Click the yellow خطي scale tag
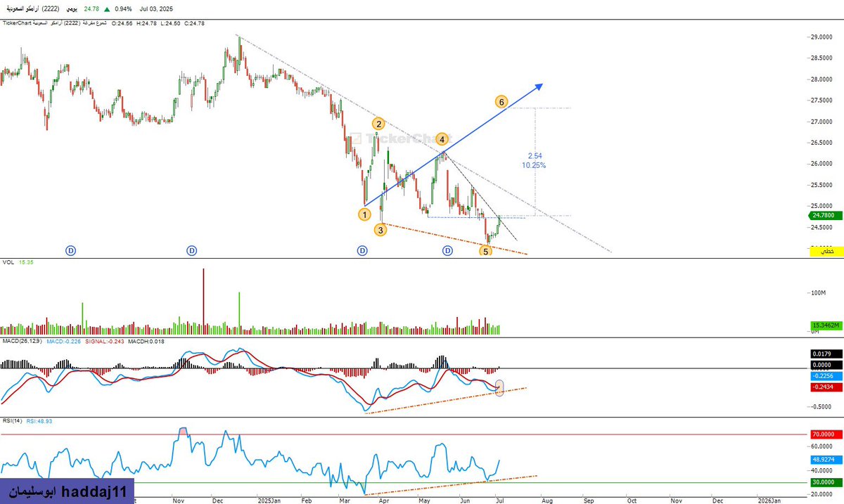 [826, 251]
